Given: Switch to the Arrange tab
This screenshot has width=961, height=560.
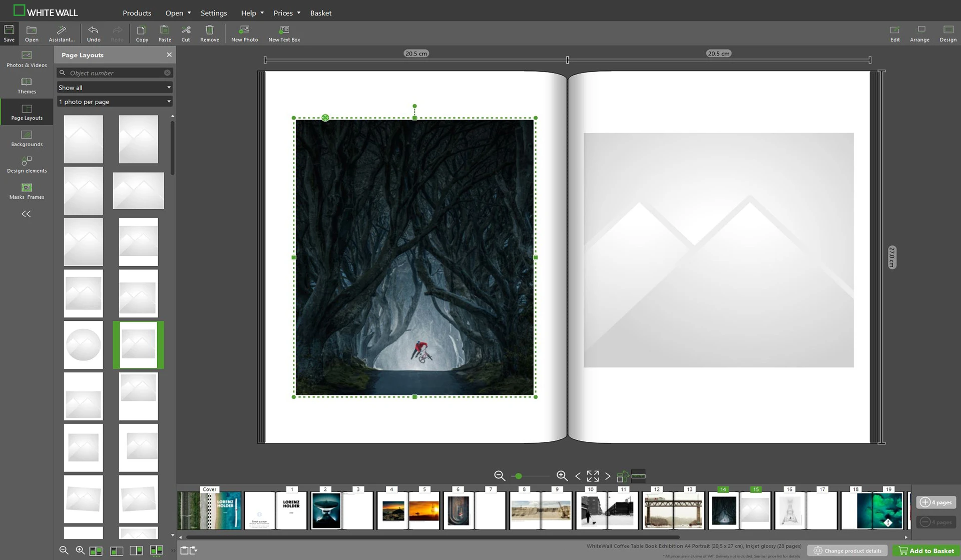Looking at the screenshot, I should click(x=919, y=34).
